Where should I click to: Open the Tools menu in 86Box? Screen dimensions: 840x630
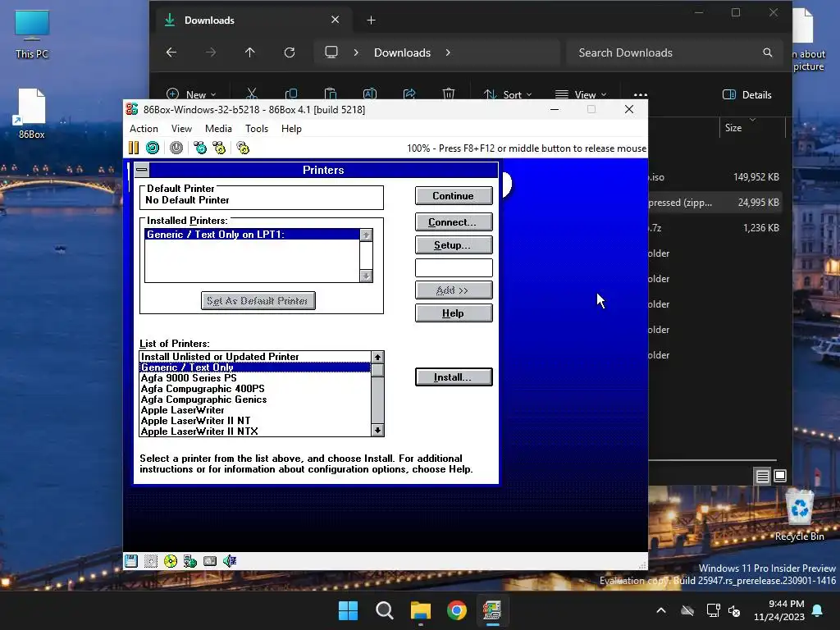click(257, 129)
